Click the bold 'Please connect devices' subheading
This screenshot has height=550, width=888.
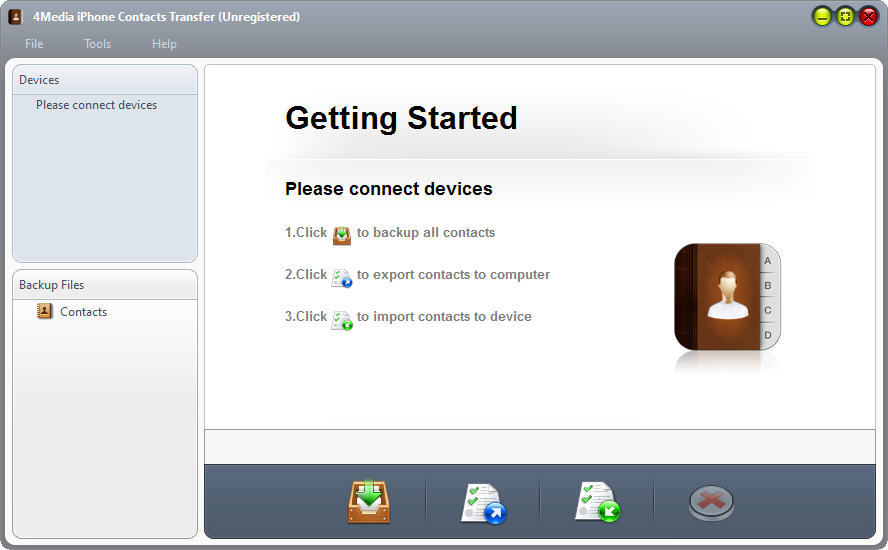pos(388,189)
